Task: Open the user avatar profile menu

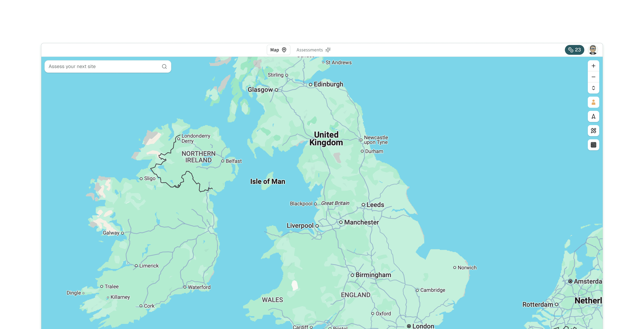Action: [x=593, y=50]
